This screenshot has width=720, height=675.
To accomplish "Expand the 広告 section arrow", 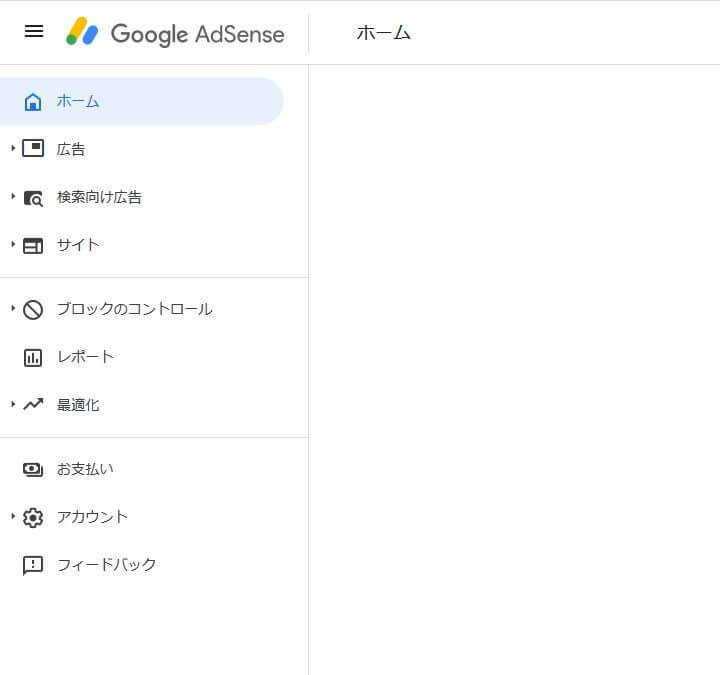I will pyautogui.click(x=13, y=149).
